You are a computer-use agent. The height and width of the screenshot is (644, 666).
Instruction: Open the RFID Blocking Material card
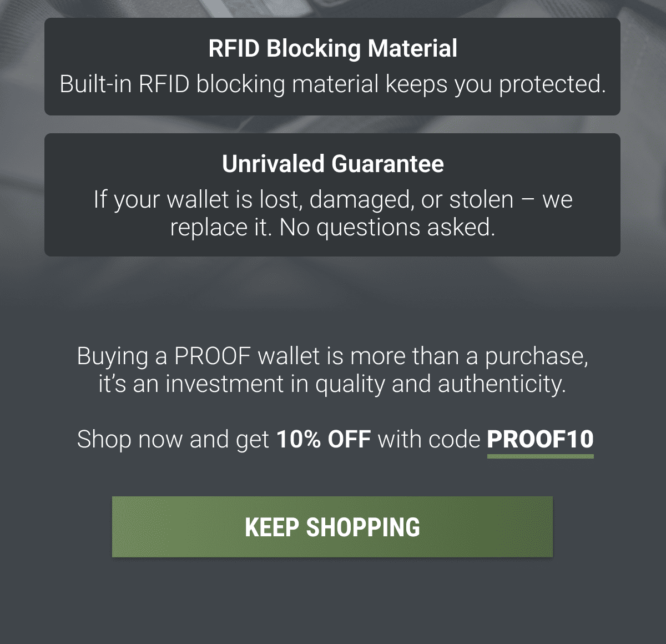click(x=333, y=66)
